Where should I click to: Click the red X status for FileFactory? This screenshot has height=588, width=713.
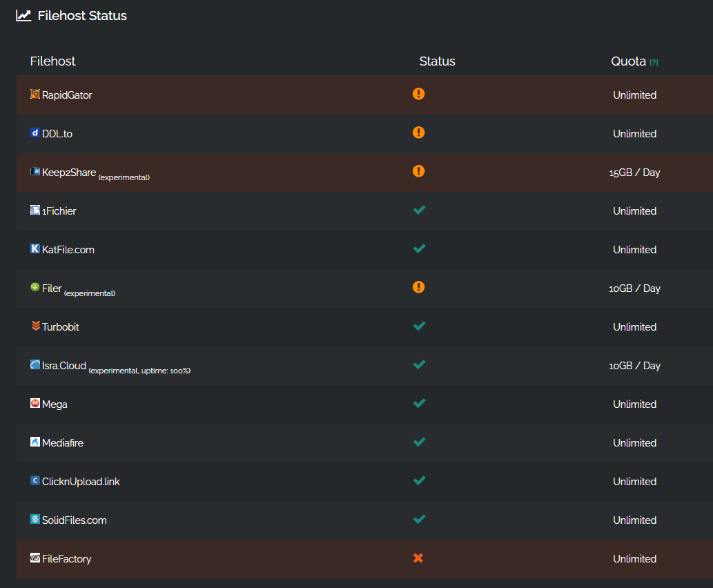tap(418, 558)
